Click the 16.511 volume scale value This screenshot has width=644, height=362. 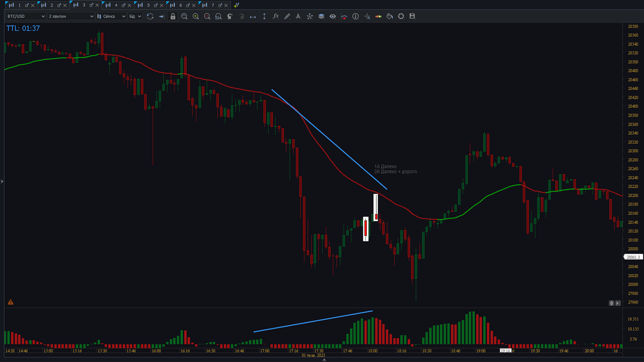[x=633, y=319]
